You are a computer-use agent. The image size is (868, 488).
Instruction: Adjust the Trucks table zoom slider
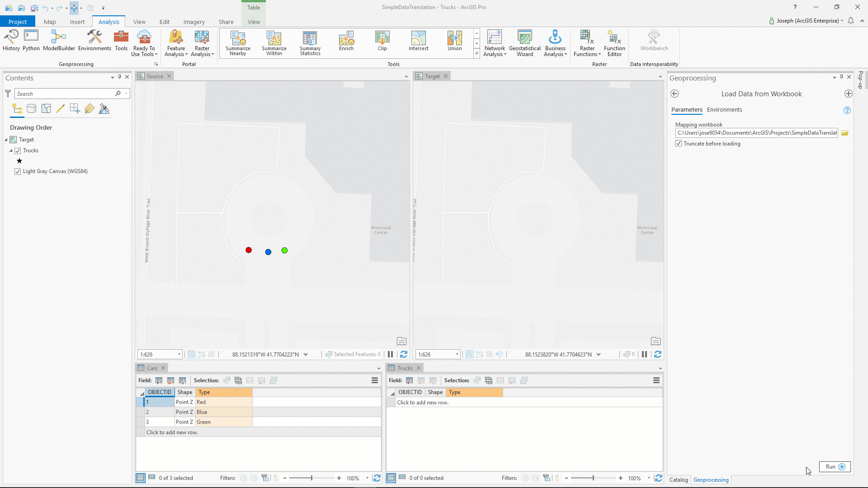[593, 478]
